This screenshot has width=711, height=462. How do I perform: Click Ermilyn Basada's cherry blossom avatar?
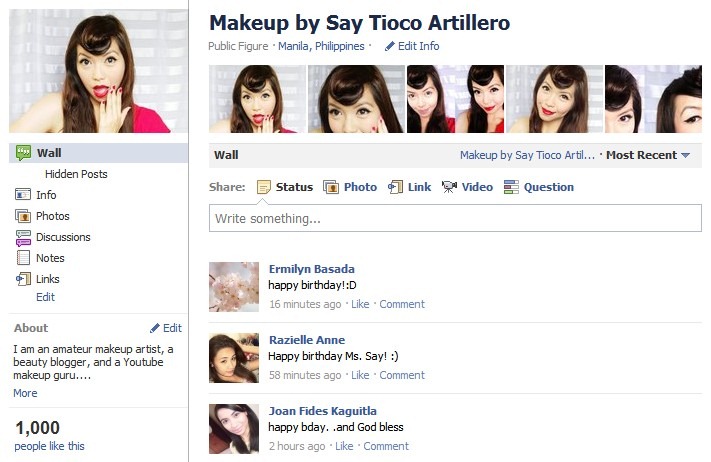tap(234, 287)
